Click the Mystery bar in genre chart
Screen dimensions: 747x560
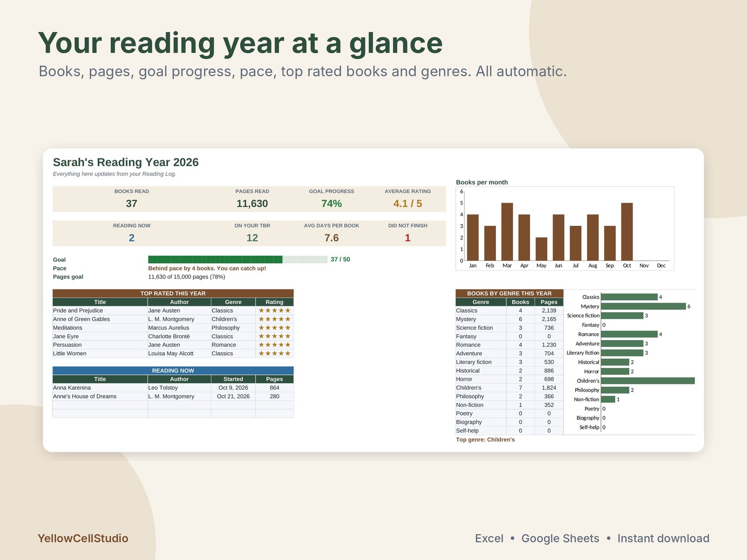[x=643, y=307]
